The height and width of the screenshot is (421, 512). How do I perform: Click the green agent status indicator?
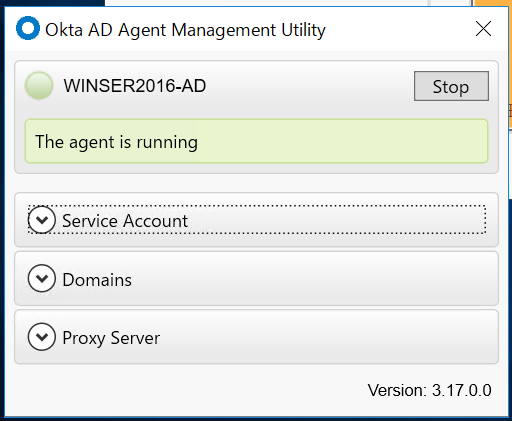[x=39, y=85]
